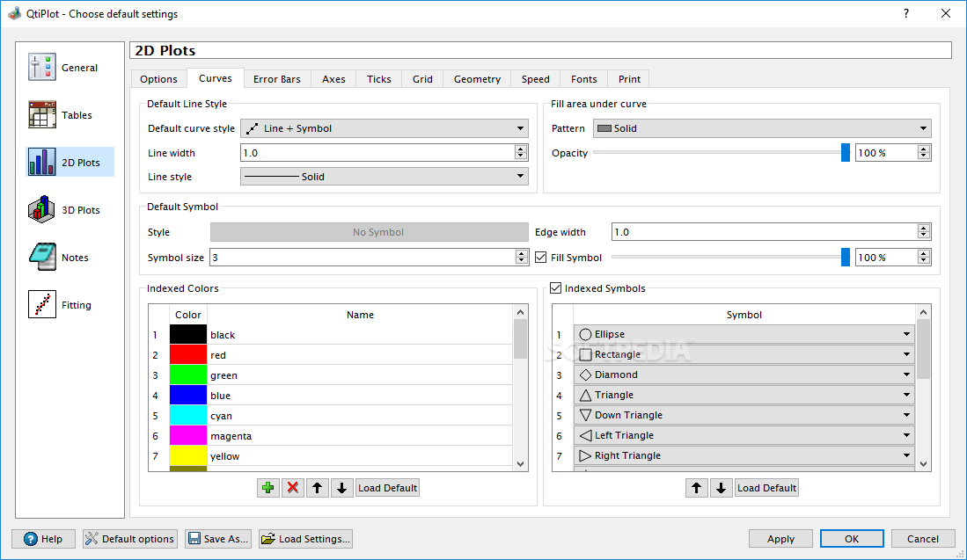Click the fill area opacity percentage field
This screenshot has width=967, height=560.
coord(886,153)
